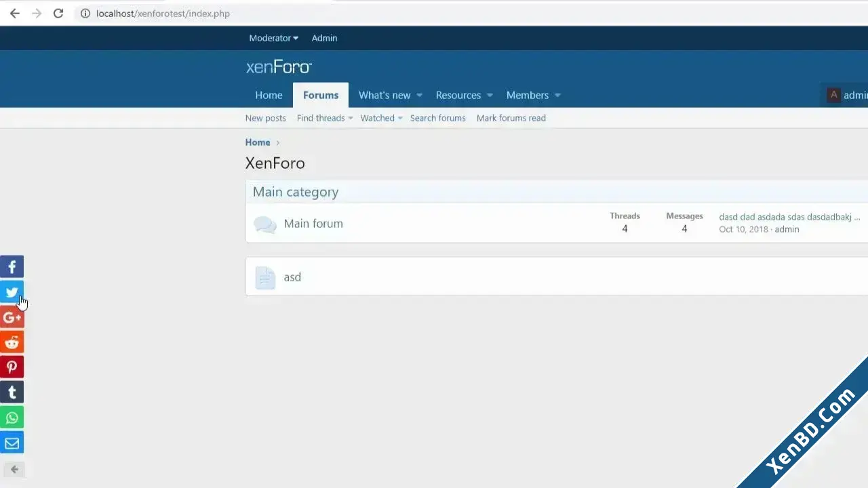This screenshot has height=488, width=868.
Task: Open the Resources tab
Action: tap(458, 96)
